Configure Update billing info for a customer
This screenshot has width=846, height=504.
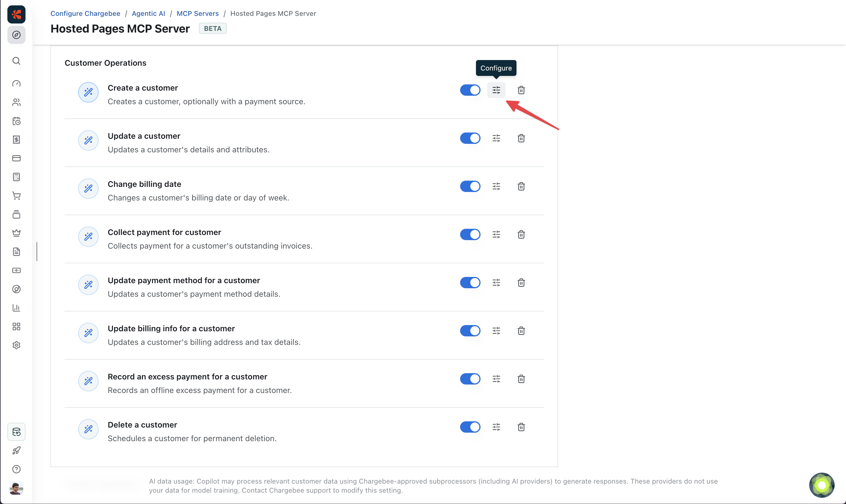tap(496, 331)
